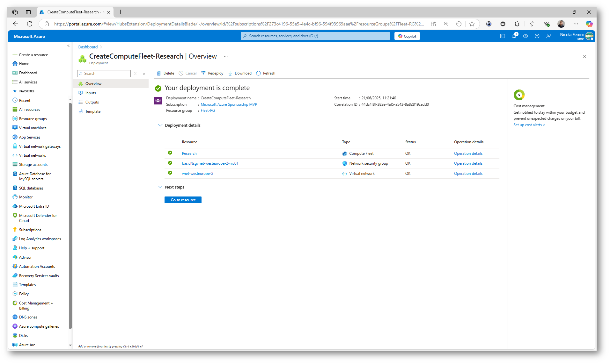Select the Overview menu item
This screenshot has width=610, height=364.
[111, 84]
